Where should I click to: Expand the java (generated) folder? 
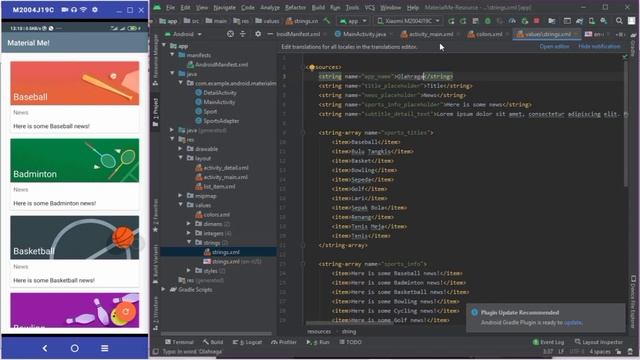tap(172, 130)
